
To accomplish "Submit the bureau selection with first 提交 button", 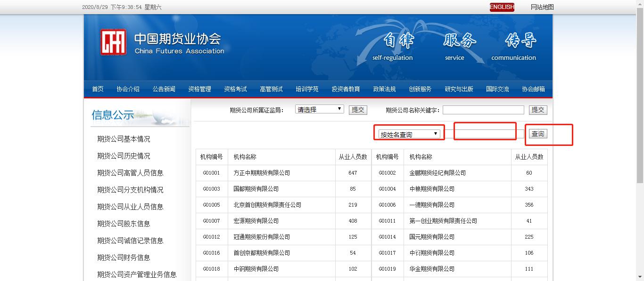I will tap(358, 110).
